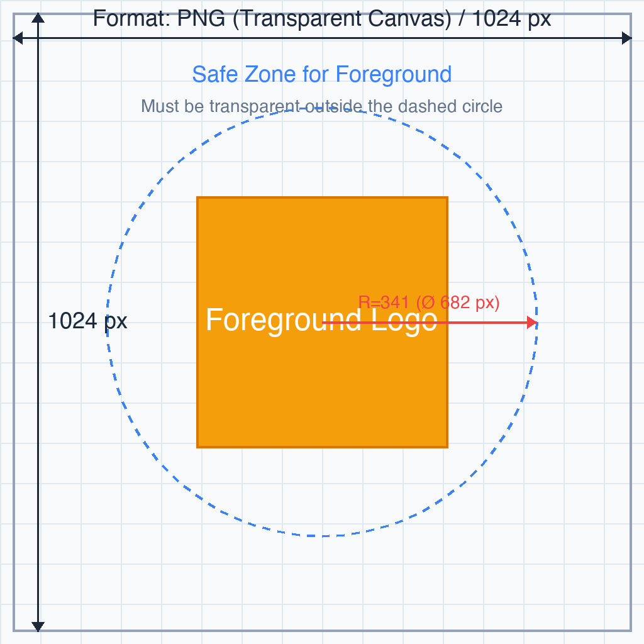
Task: Click the vertical dark dimension line
Action: [x=38, y=323]
